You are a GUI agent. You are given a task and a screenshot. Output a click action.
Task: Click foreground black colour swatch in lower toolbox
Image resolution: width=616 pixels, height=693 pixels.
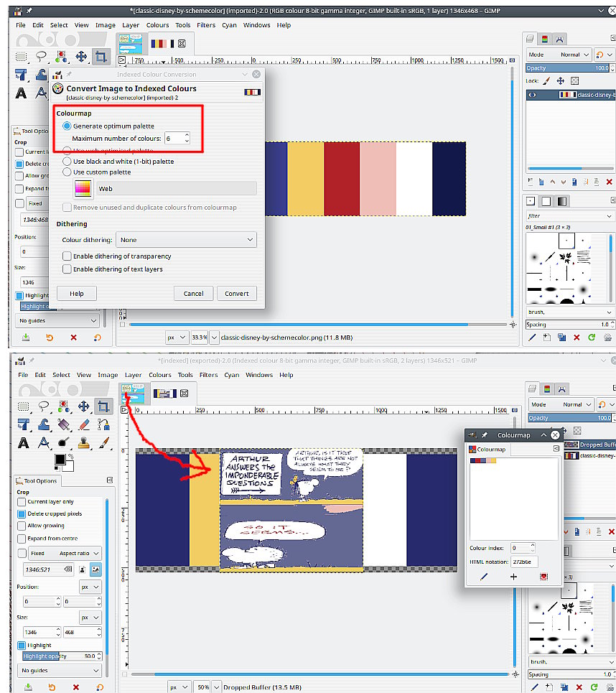click(60, 459)
